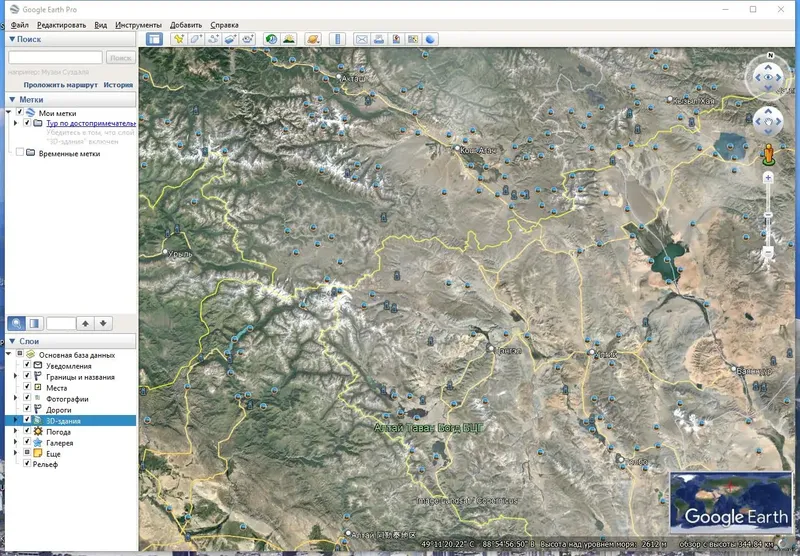
Task: Open the ruler measurement tool
Action: click(x=337, y=39)
